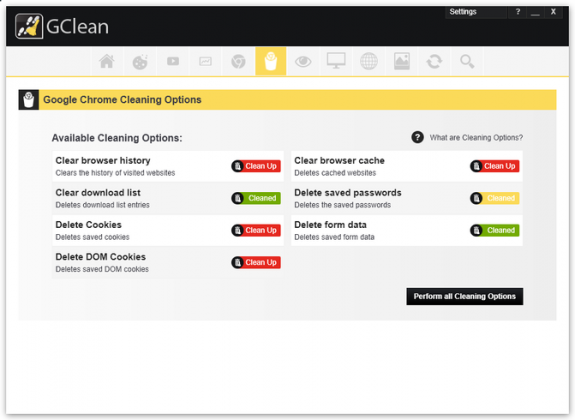This screenshot has width=575, height=420.
Task: Open the eye privacy toolbar icon
Action: click(303, 61)
